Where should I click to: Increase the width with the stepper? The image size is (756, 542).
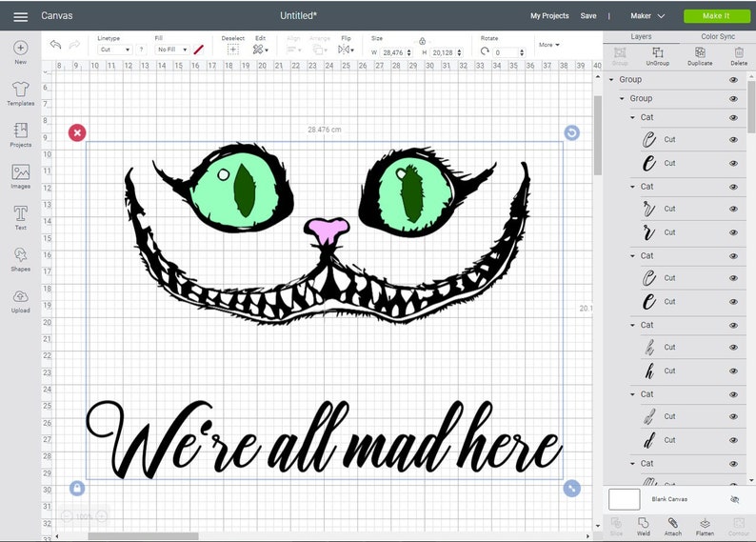point(408,50)
